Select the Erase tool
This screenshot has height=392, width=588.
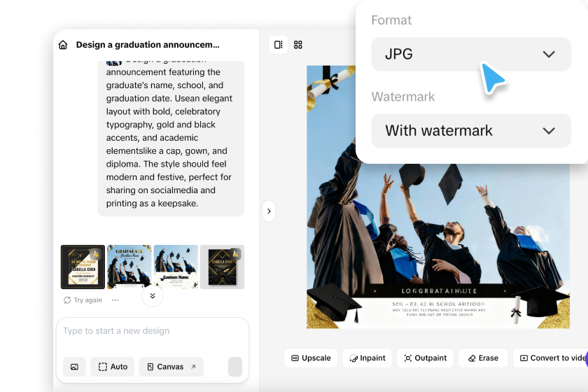pos(483,358)
